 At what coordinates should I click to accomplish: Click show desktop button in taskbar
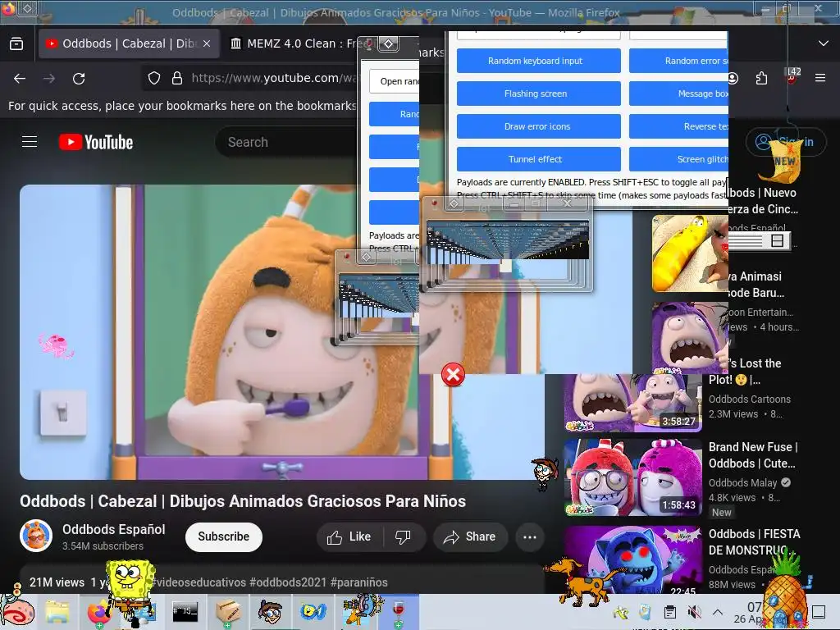coord(819,612)
